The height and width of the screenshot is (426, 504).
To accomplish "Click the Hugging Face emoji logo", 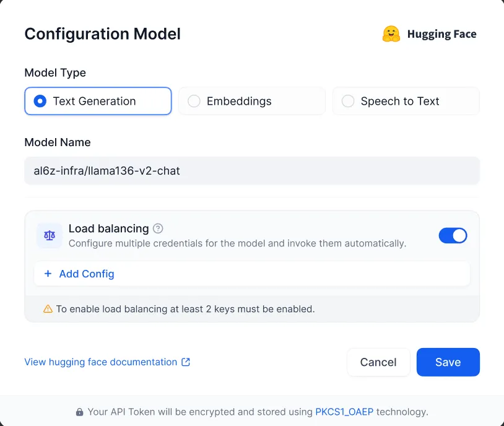I will pos(391,34).
